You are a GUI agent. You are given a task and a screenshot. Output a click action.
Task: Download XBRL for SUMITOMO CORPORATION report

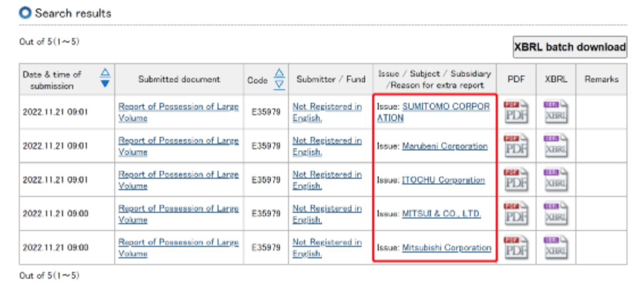coord(556,112)
